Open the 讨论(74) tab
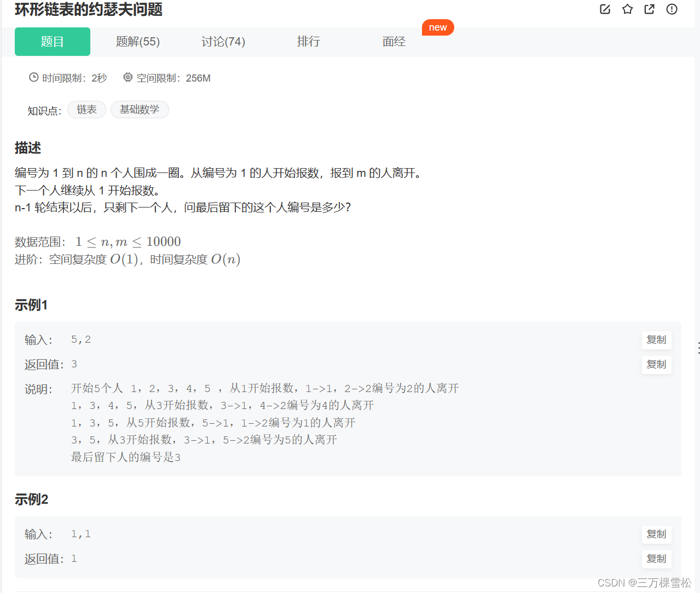The image size is (700, 593). [223, 42]
